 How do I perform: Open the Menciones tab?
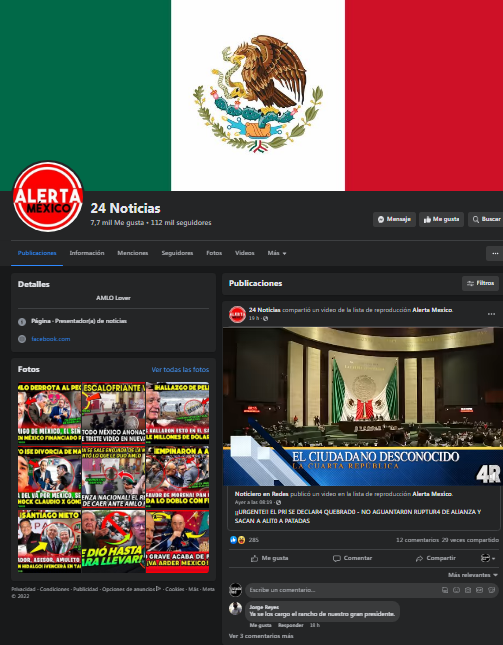133,253
